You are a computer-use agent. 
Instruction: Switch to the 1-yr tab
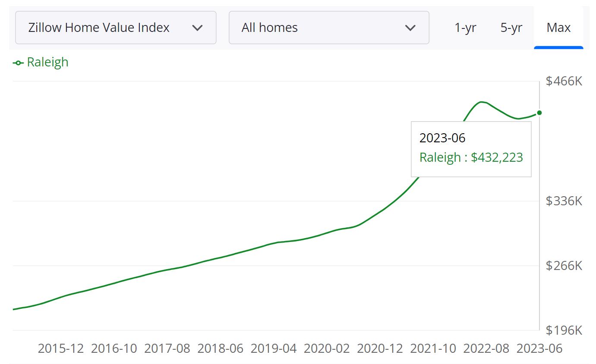point(465,28)
